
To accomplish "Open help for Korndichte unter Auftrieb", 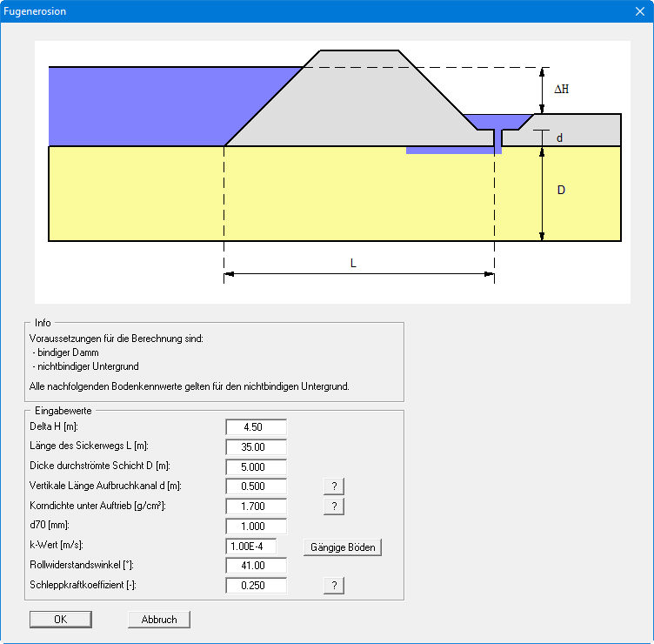I will (x=334, y=506).
